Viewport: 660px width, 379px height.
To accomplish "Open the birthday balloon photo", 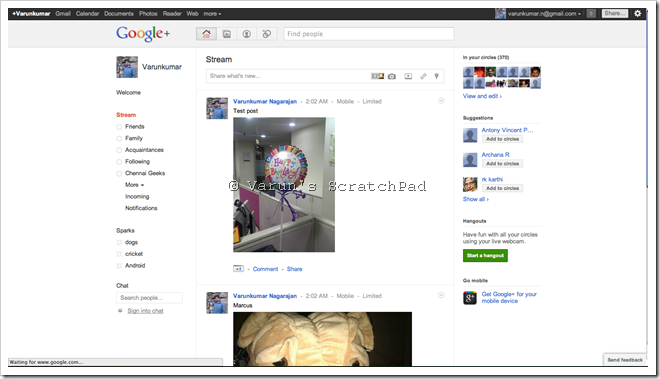I will [284, 184].
